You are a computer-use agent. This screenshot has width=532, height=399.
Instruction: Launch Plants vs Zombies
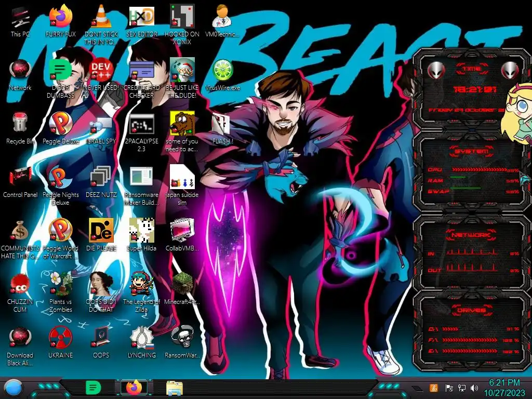pos(60,292)
